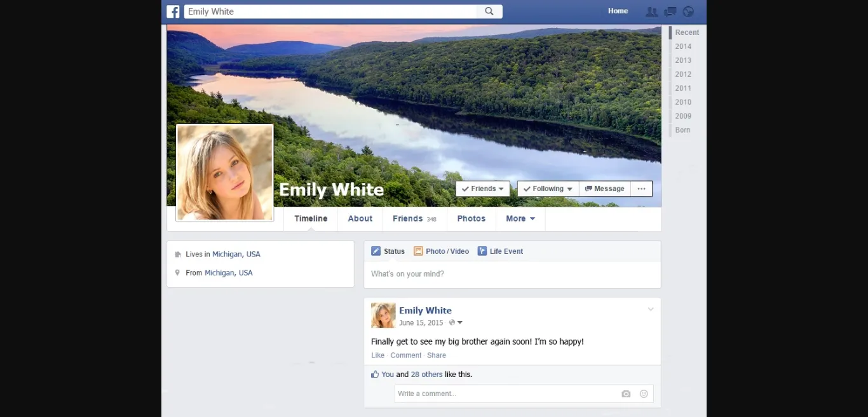Jump to 2012 on the timeline
The image size is (868, 417).
pyautogui.click(x=683, y=74)
